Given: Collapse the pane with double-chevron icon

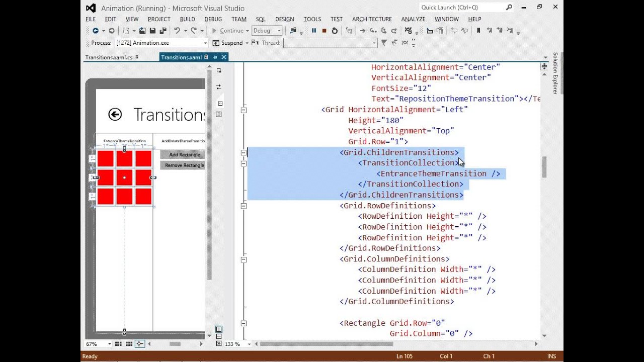Looking at the screenshot, I should click(x=219, y=344).
